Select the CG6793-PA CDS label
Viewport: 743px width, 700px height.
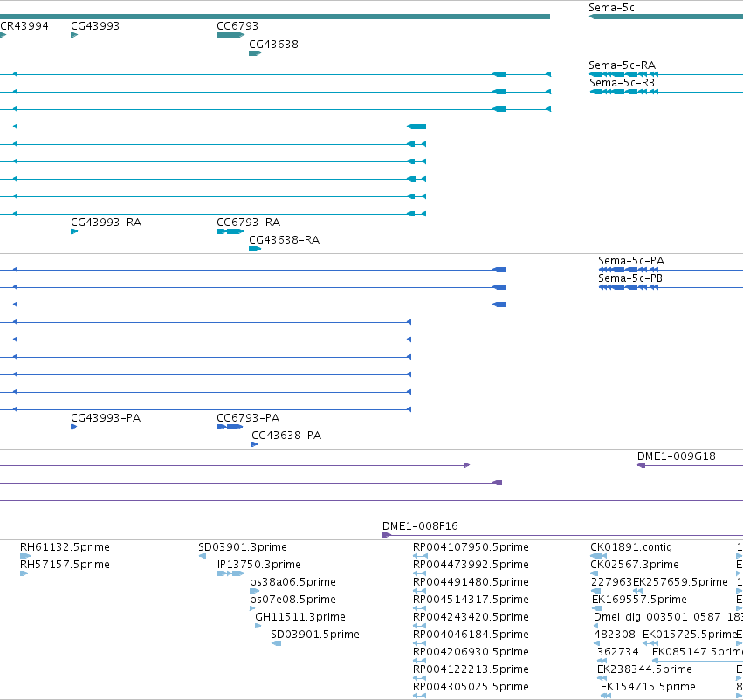click(248, 418)
